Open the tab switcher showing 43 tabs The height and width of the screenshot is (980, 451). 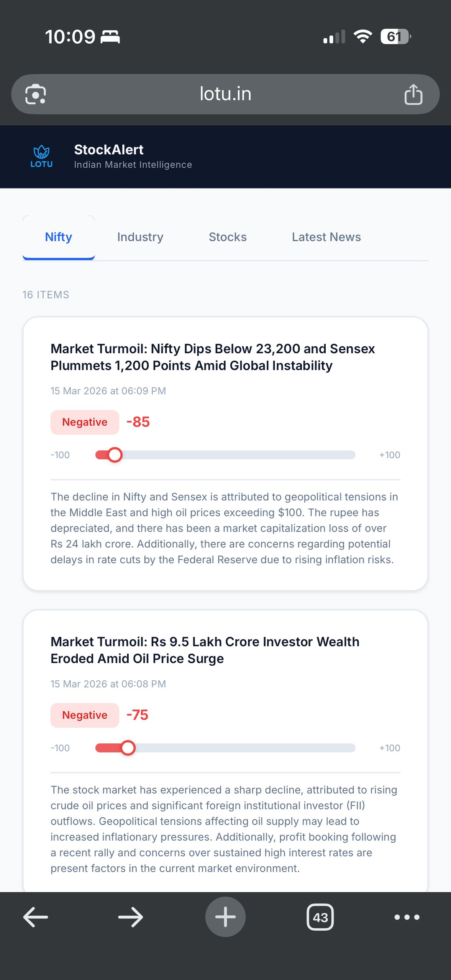(320, 917)
